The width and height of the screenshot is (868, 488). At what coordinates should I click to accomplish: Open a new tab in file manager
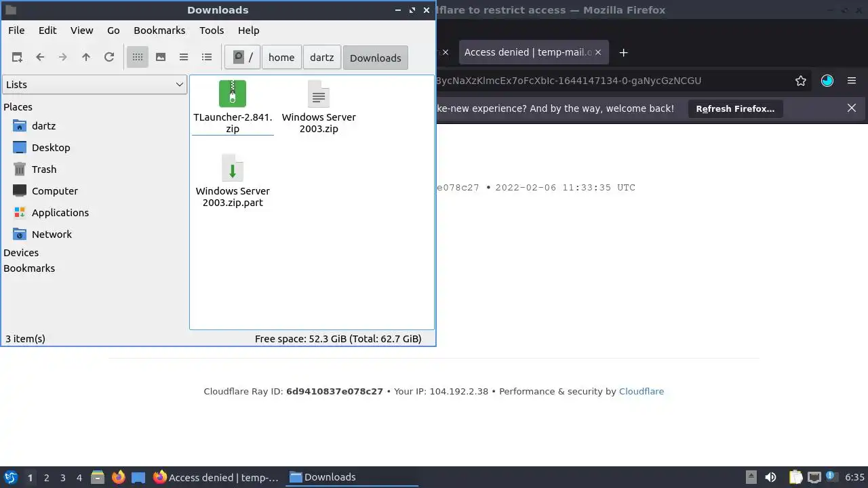click(17, 58)
